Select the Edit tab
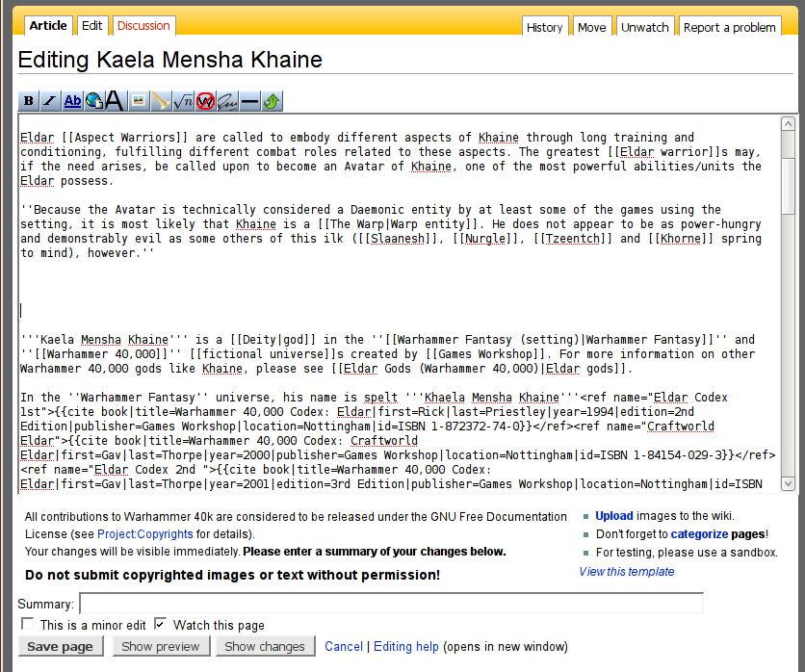The height and width of the screenshot is (672, 805). pyautogui.click(x=91, y=26)
